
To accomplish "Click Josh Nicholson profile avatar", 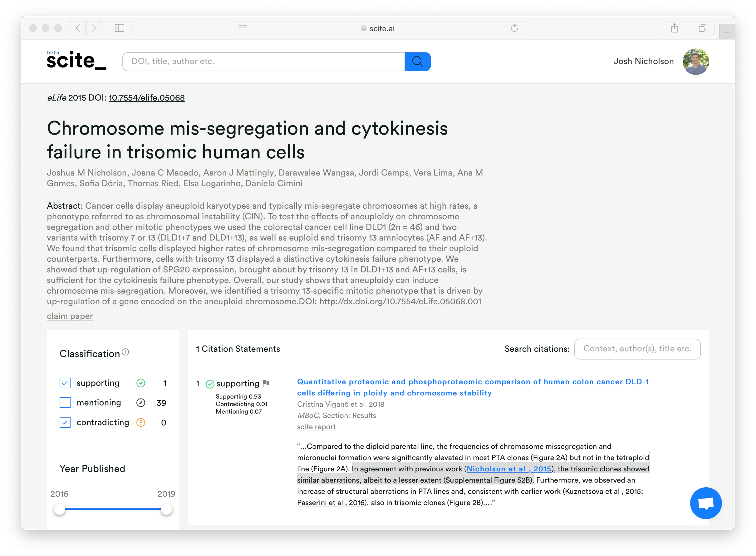I will tap(695, 62).
